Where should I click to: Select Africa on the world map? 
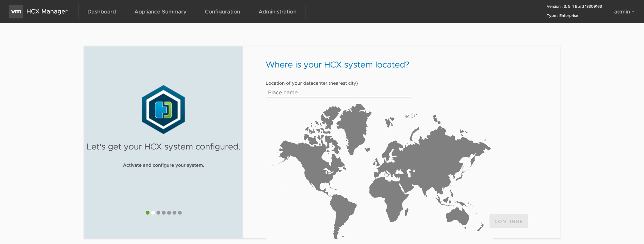coord(389,193)
